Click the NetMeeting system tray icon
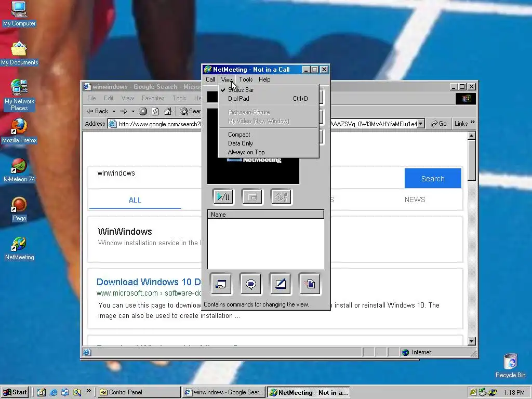The height and width of the screenshot is (399, 532). coord(492,393)
